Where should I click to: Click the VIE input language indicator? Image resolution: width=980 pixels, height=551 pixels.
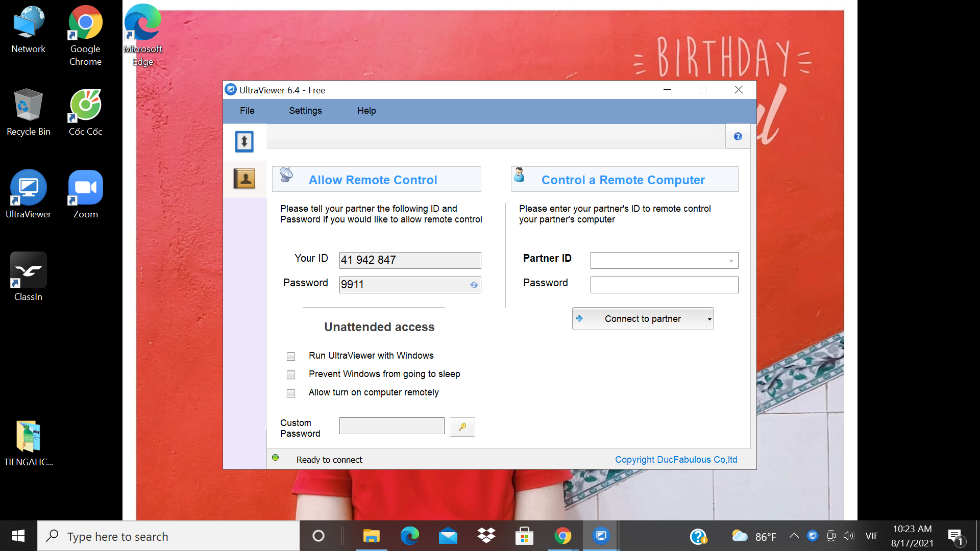872,536
